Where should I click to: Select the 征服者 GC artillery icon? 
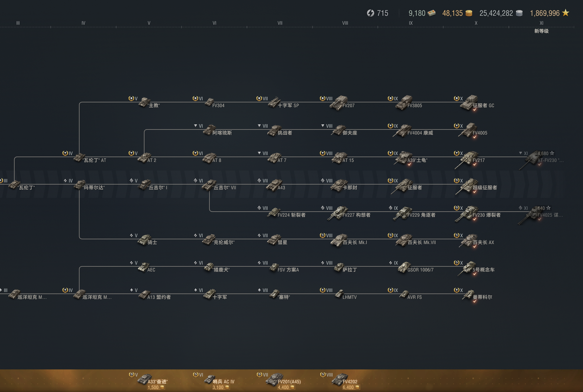click(469, 103)
